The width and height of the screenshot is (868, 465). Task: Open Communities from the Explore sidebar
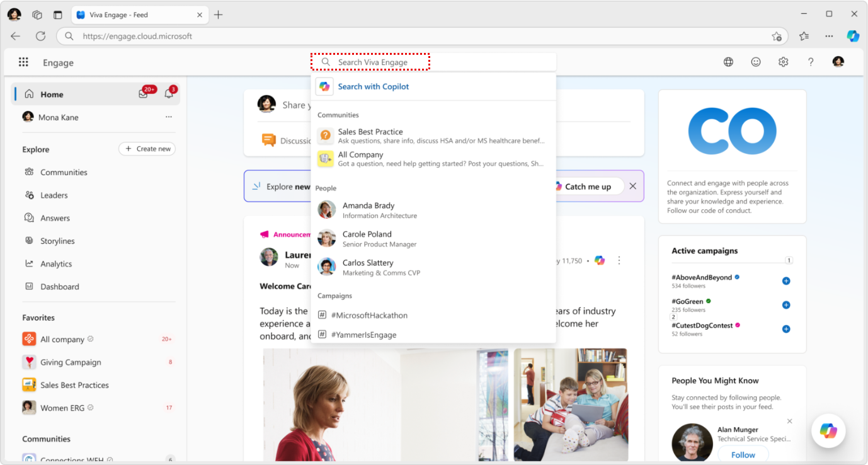(x=65, y=171)
